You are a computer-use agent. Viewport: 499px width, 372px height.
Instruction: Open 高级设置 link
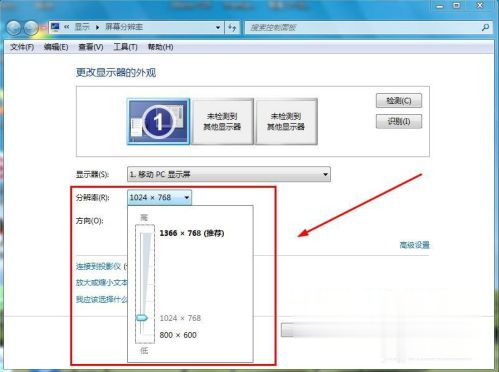point(414,245)
